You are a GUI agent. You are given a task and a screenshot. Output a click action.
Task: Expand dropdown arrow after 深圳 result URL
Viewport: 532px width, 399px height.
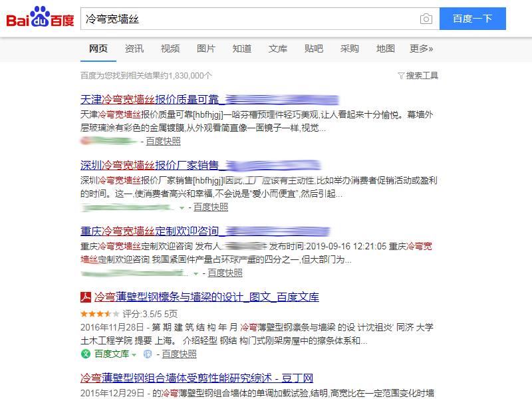tap(182, 207)
